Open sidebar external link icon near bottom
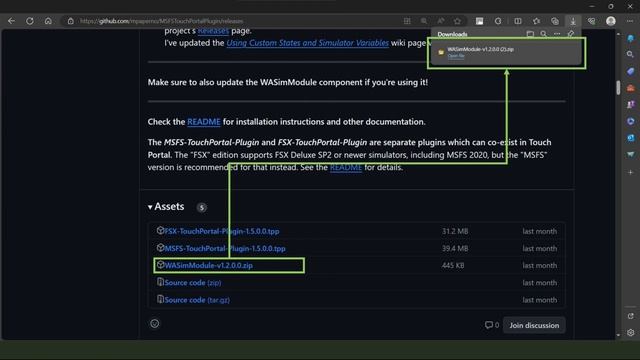Viewport: 640px width, 360px height. (631, 316)
